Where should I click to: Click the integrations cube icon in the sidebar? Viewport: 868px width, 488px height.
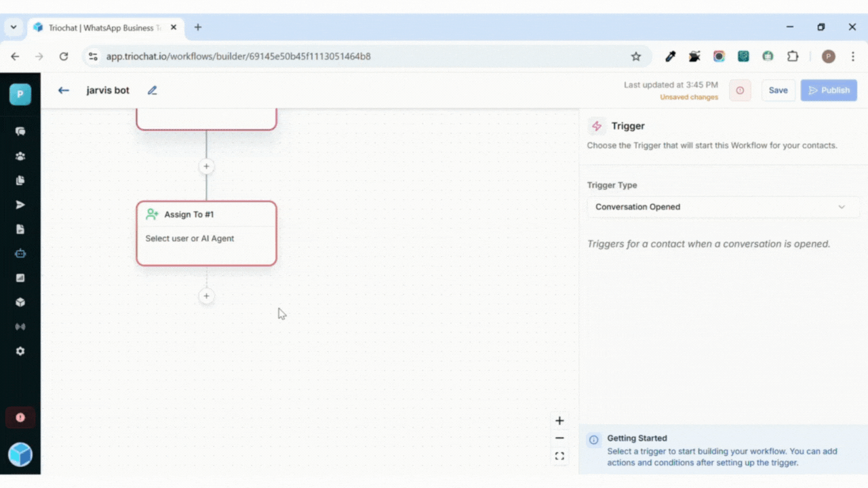pos(20,302)
